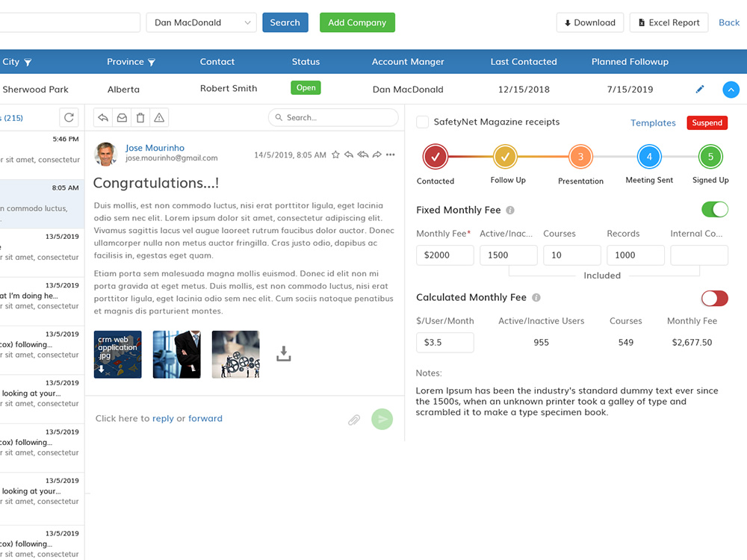Reply to Jose Mourinho's message (header icon)

pyautogui.click(x=349, y=155)
